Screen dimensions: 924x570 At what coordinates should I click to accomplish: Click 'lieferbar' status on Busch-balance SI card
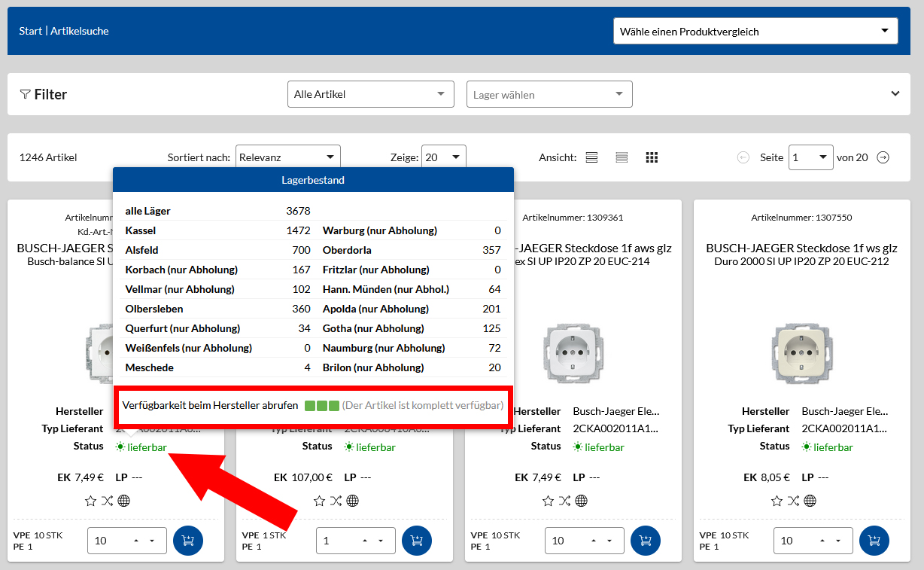point(147,447)
